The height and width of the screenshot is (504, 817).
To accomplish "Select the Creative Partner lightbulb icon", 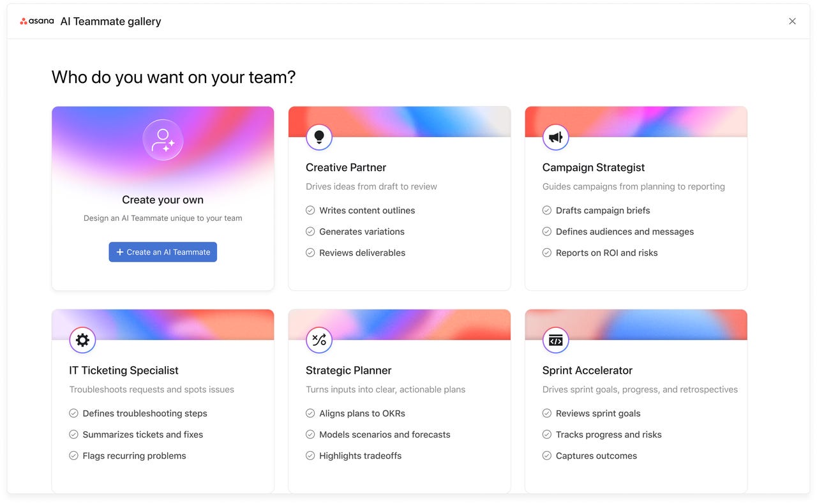I will click(318, 137).
